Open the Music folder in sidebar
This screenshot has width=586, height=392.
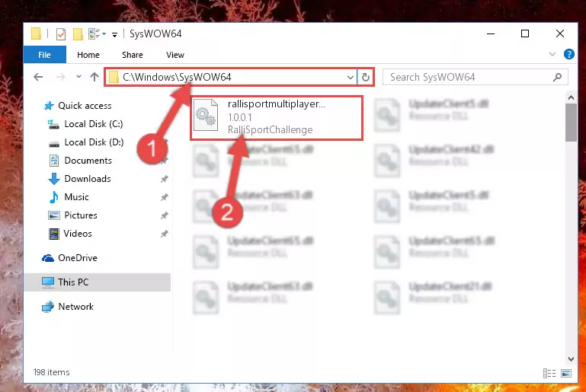click(69, 197)
